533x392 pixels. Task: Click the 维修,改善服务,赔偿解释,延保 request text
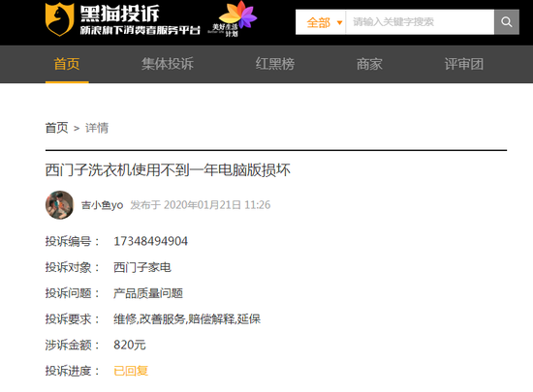click(187, 319)
